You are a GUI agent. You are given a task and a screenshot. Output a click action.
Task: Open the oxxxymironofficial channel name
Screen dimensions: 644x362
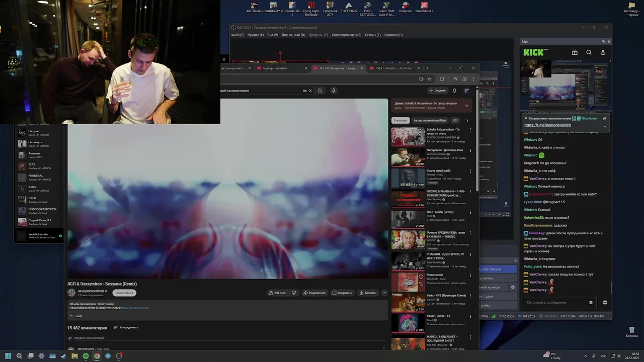92,291
